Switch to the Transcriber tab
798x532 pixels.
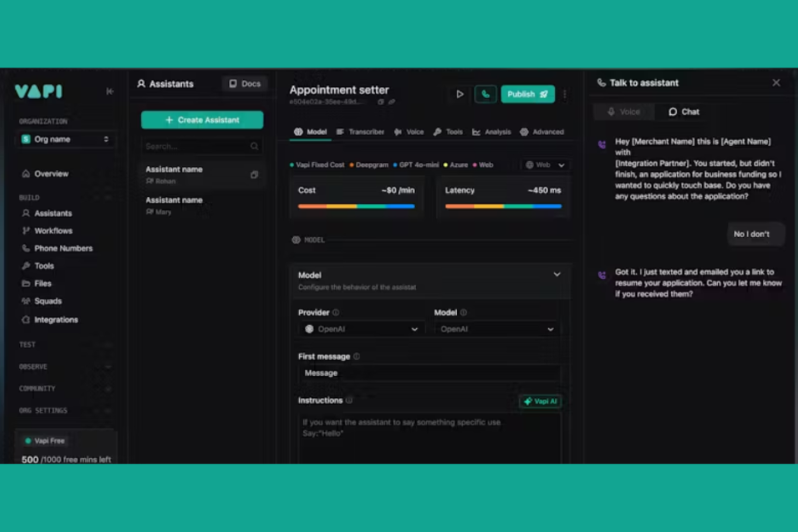(360, 132)
